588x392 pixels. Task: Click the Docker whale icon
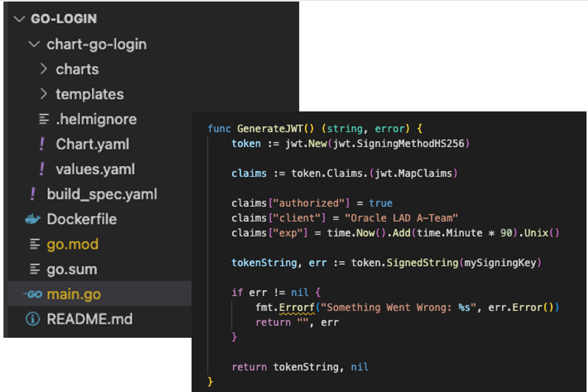tap(33, 219)
